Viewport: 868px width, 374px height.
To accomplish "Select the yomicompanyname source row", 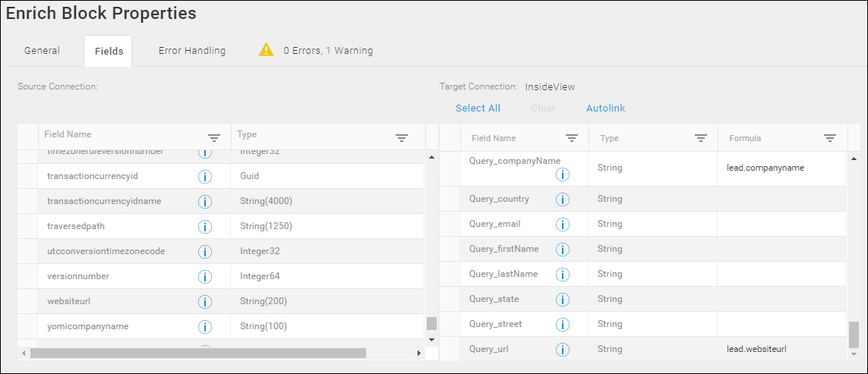I will click(x=221, y=326).
